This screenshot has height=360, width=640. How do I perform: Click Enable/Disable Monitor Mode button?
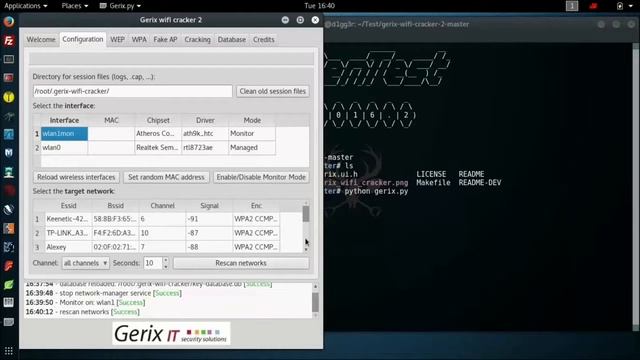261,177
